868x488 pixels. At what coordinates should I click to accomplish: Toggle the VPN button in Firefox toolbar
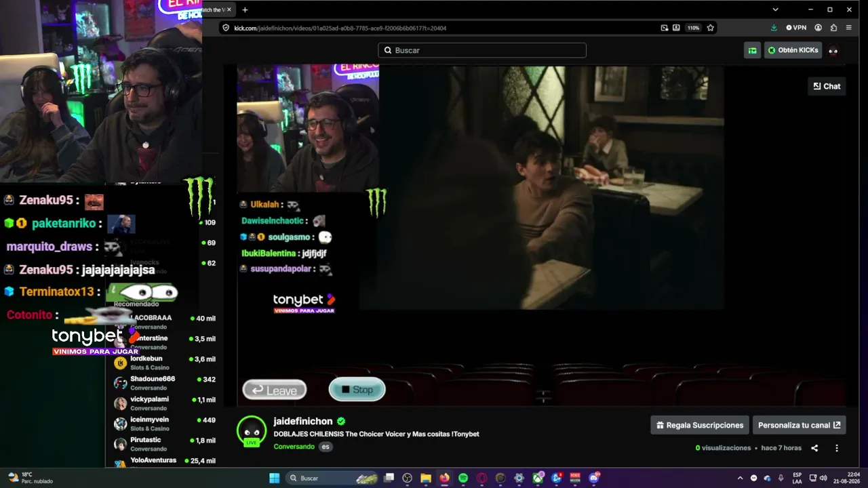pyautogui.click(x=796, y=28)
